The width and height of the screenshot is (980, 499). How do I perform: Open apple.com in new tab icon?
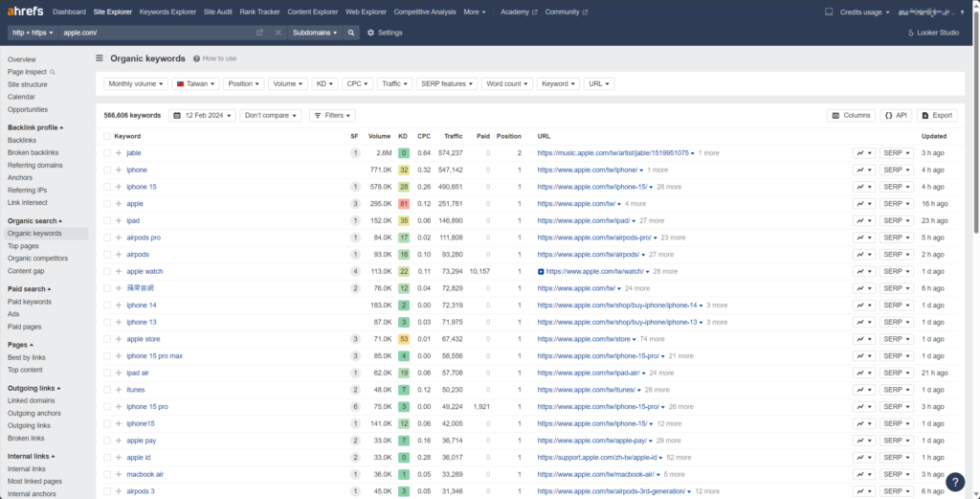click(259, 33)
